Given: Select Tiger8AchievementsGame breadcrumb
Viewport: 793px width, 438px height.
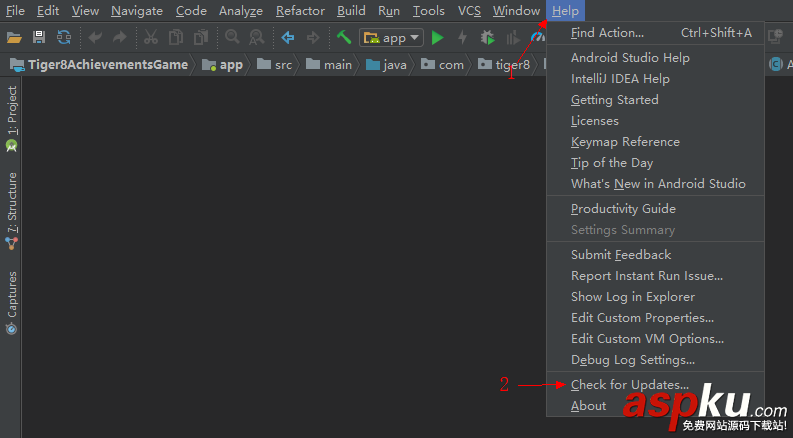Looking at the screenshot, I should [99, 65].
